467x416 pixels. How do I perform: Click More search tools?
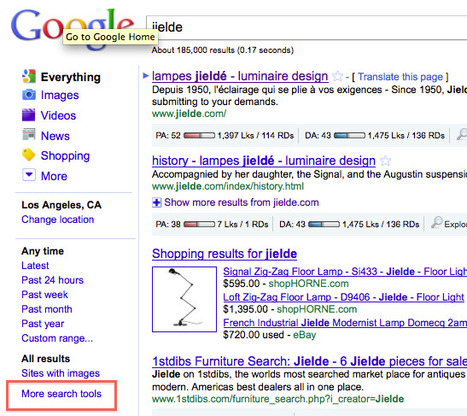[61, 394]
